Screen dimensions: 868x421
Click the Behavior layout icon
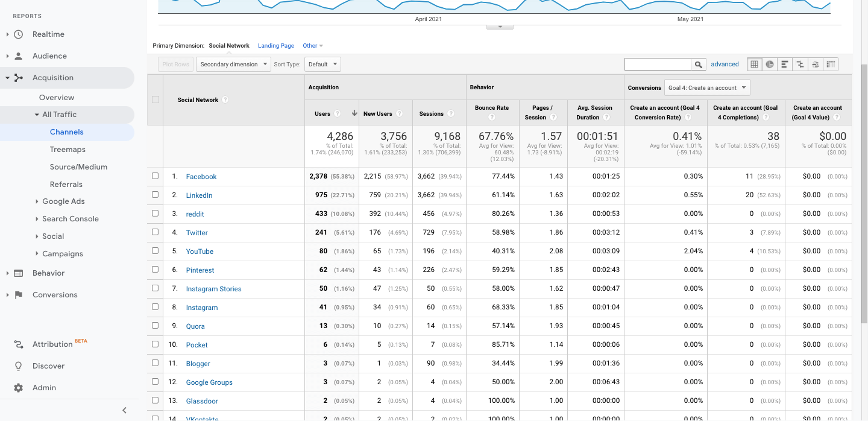[19, 273]
